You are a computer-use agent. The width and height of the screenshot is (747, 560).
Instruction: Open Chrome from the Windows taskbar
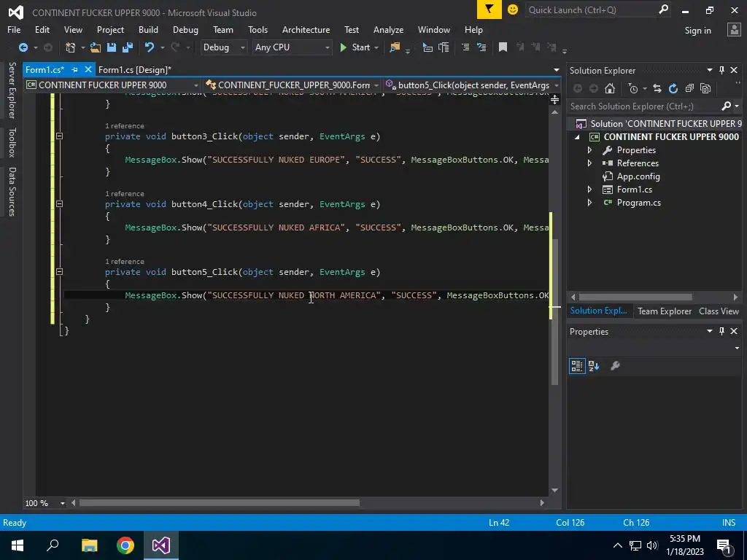(x=125, y=545)
